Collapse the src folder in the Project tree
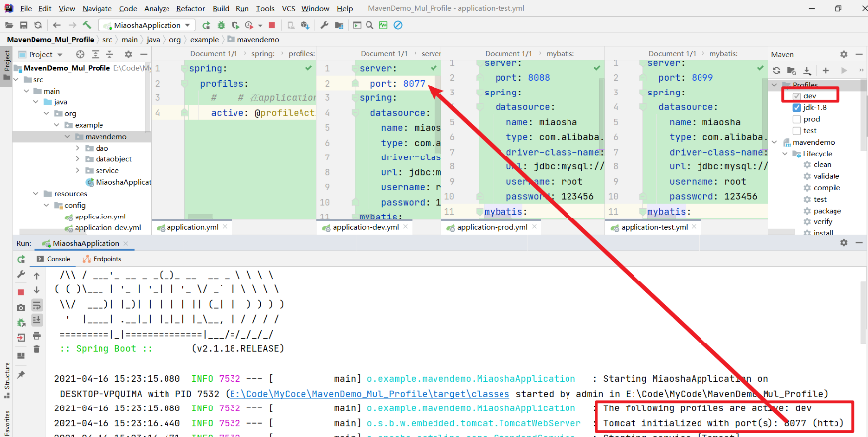868x437 pixels. tap(17, 80)
